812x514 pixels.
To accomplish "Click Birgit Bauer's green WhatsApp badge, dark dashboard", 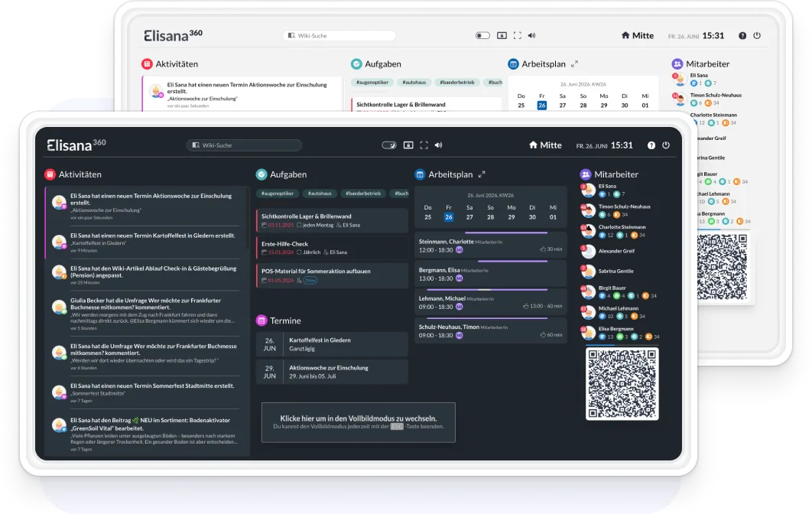I will pos(617,296).
